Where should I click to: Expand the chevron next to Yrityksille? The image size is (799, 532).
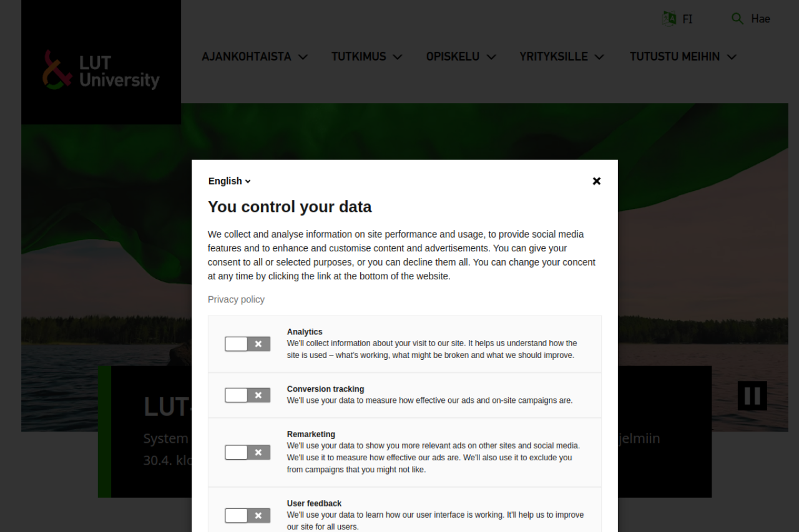click(599, 57)
